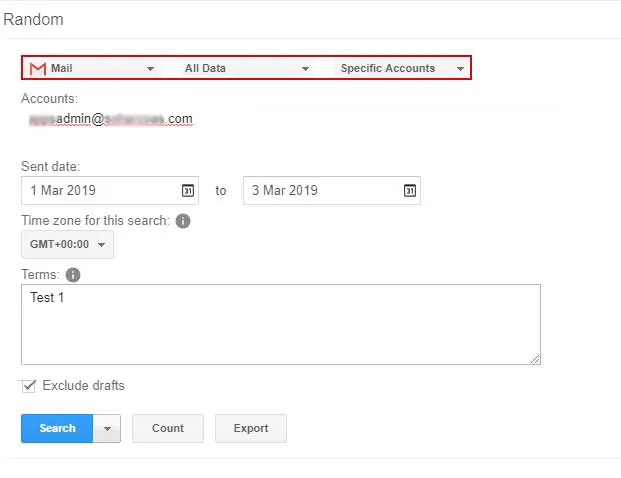This screenshot has height=478, width=621.
Task: Click the admin account email field
Action: 110,119
